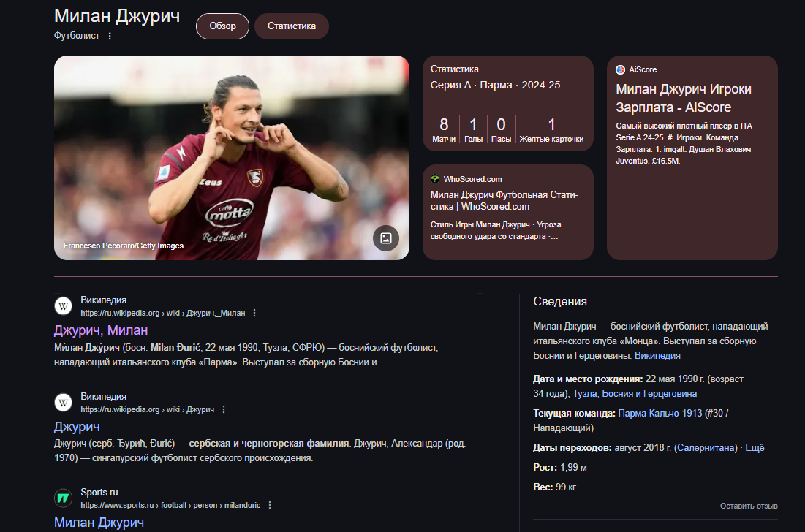Viewport: 805px width, 532px height.
Task: Open the Джурич surname Wikipedia link
Action: (x=77, y=426)
